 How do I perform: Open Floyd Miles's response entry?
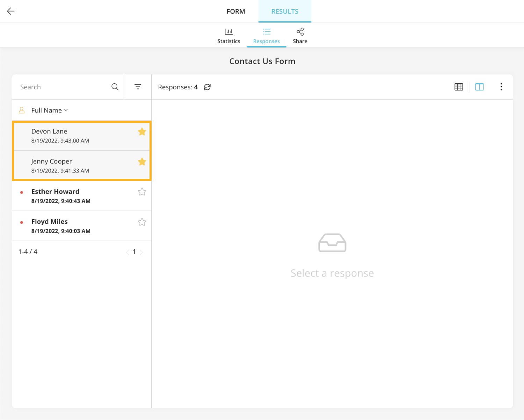[70, 226]
